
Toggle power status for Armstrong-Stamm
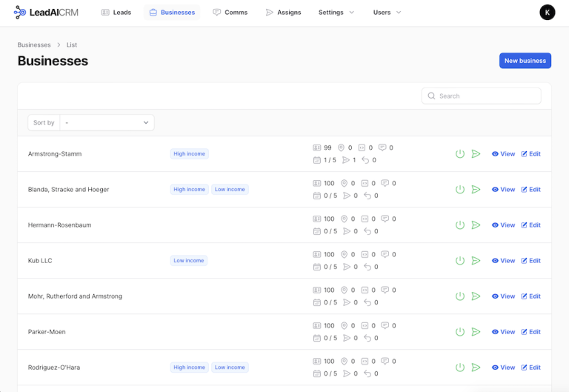point(459,154)
